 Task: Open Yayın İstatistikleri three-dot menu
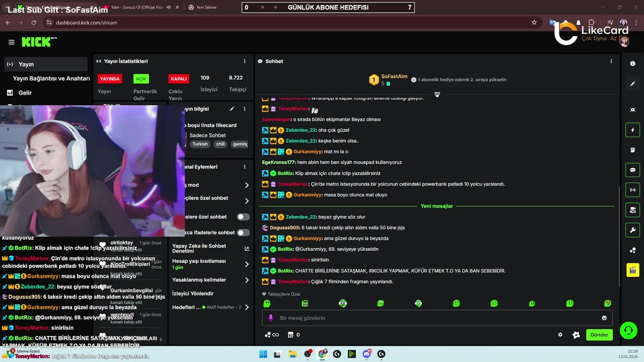[245, 61]
